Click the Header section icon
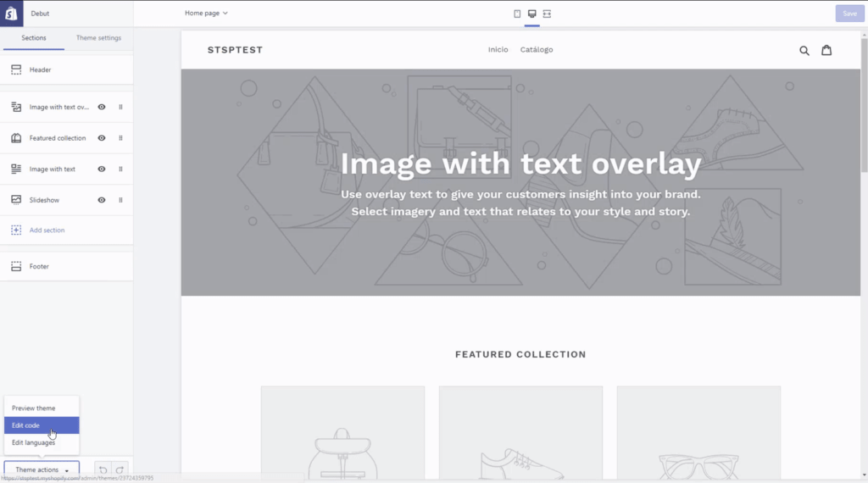The width and height of the screenshot is (868, 483). pyautogui.click(x=16, y=69)
